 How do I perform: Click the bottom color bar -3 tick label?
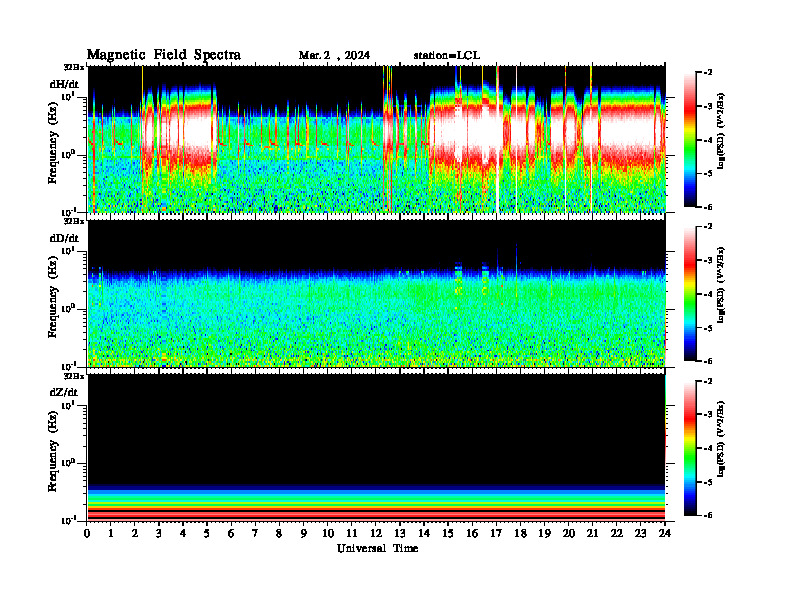click(707, 415)
